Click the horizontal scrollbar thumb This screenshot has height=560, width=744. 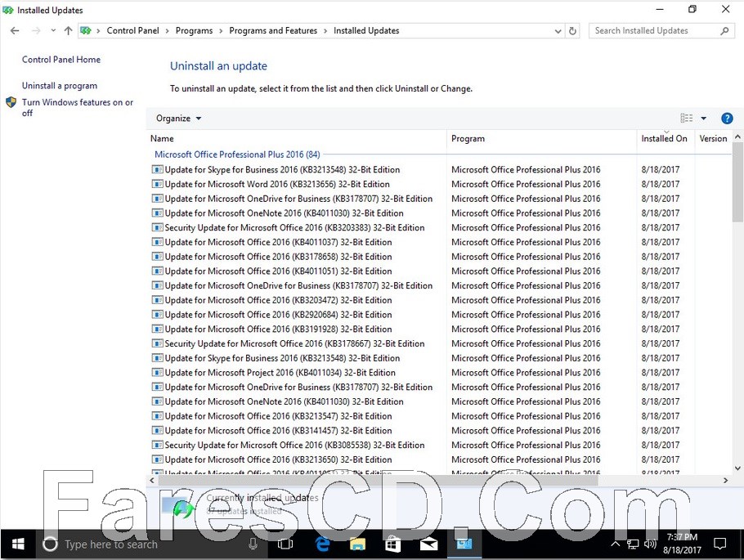point(378,480)
